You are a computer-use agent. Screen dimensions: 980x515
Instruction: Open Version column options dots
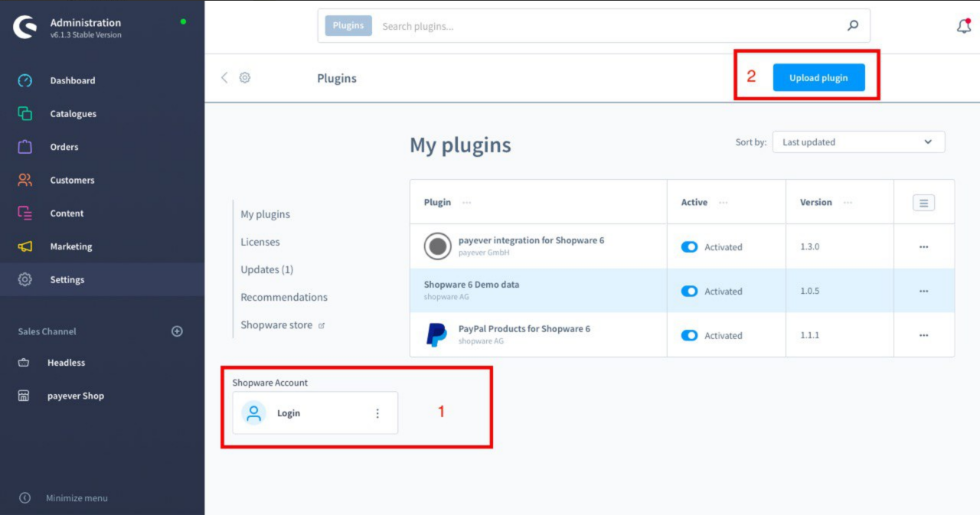pos(848,203)
